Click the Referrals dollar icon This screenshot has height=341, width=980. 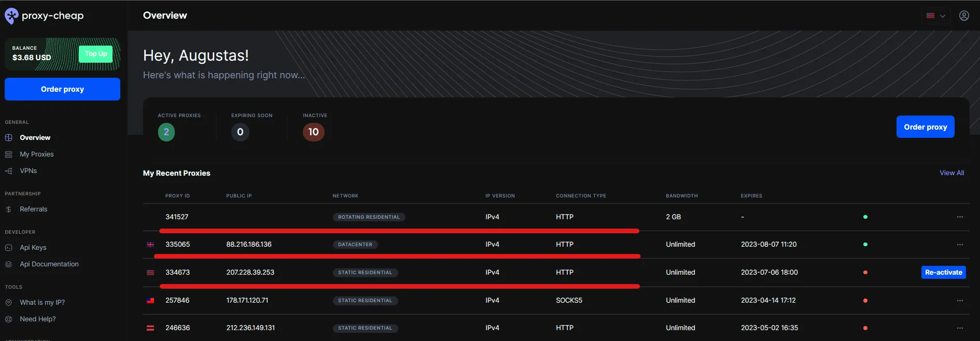[9, 209]
